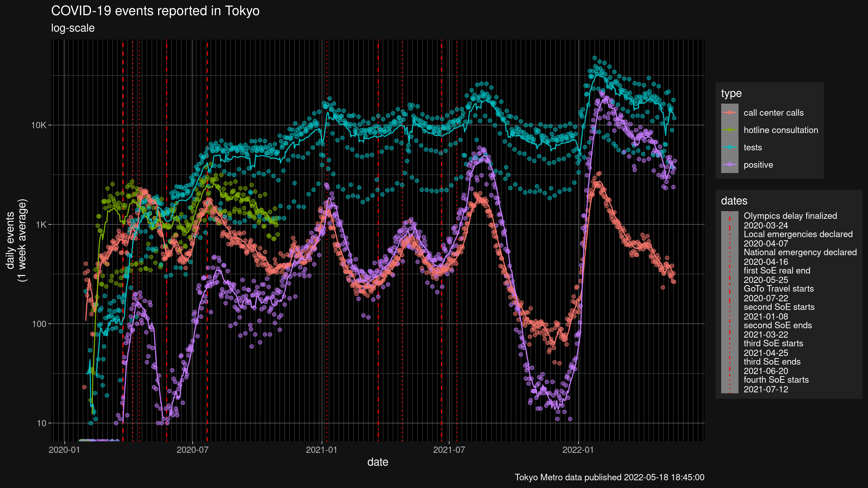Click the 'positive' legend label

(x=758, y=165)
